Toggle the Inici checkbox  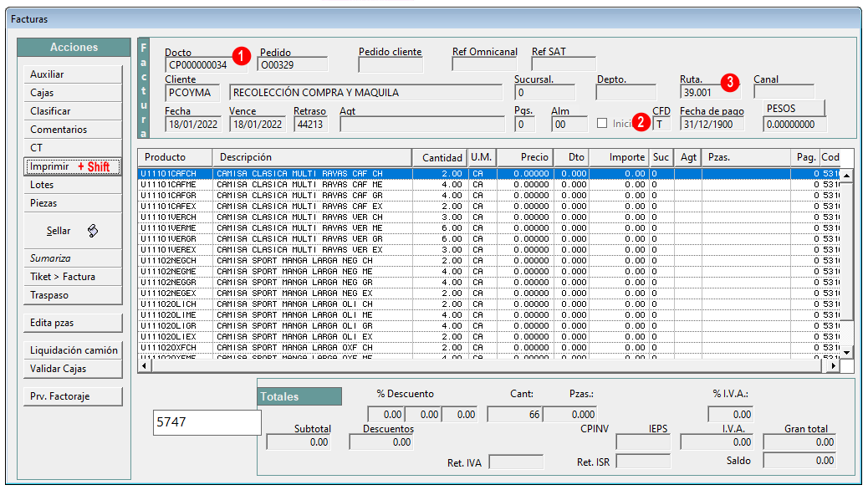[x=602, y=123]
